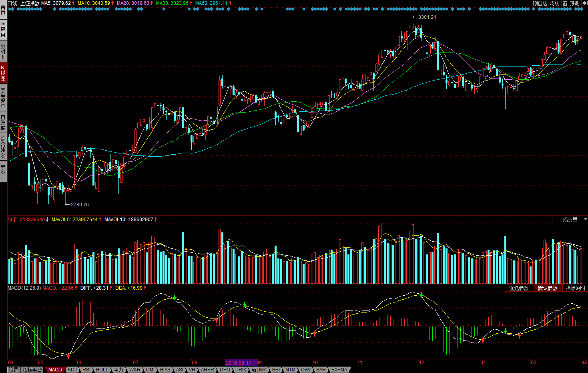Open the 指标说明 indicator description
This screenshot has height=373, width=588.
(x=575, y=288)
